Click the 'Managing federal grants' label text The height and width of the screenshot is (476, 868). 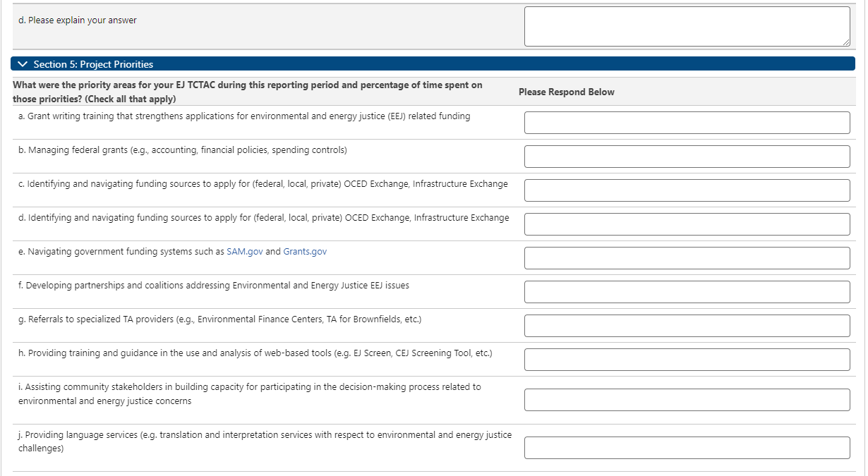click(x=182, y=150)
